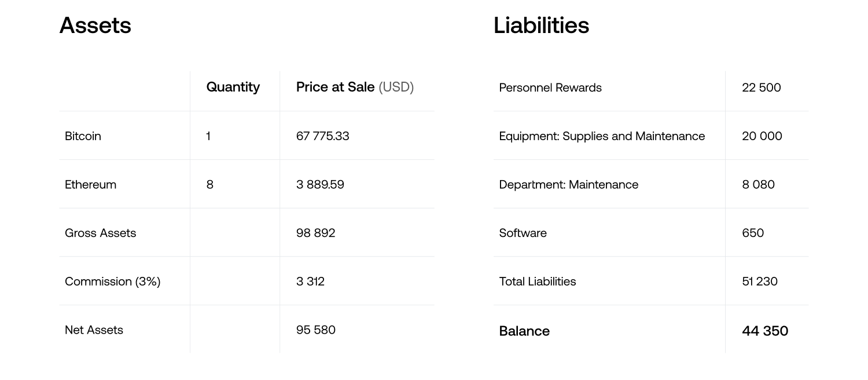Select the Commission (3%) label

tap(112, 282)
